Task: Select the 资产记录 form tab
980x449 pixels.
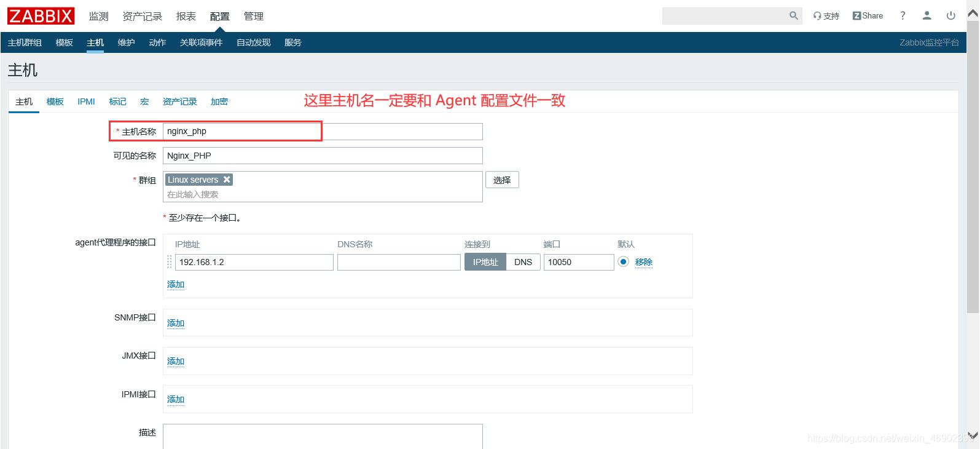Action: click(x=179, y=102)
